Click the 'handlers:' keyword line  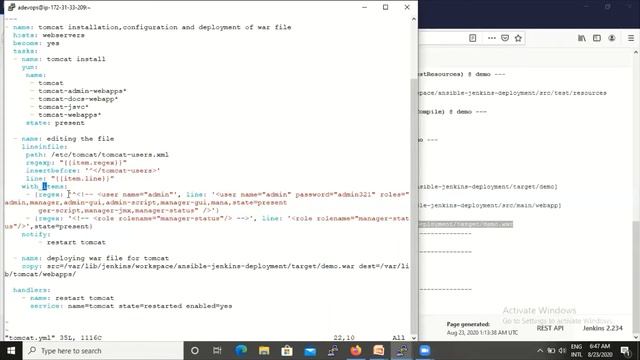click(32, 290)
